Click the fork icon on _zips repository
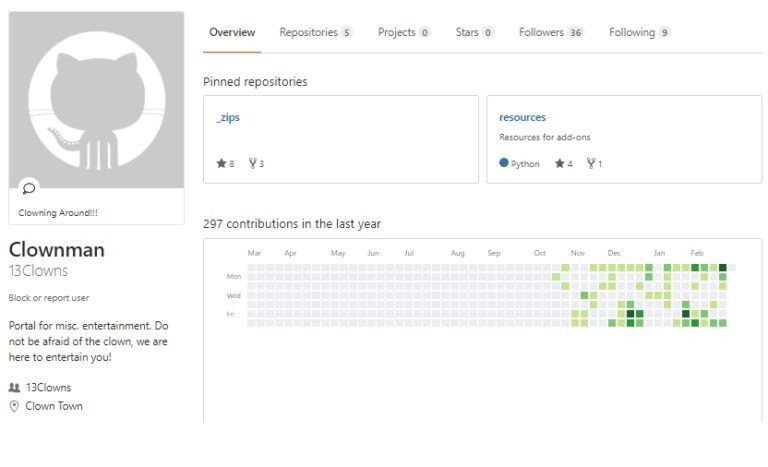Image resolution: width=768 pixels, height=467 pixels. 252,164
